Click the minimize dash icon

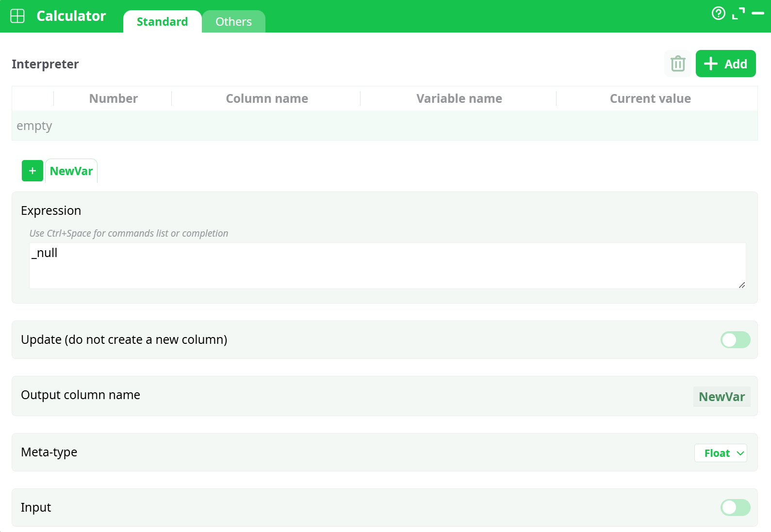[x=757, y=14]
